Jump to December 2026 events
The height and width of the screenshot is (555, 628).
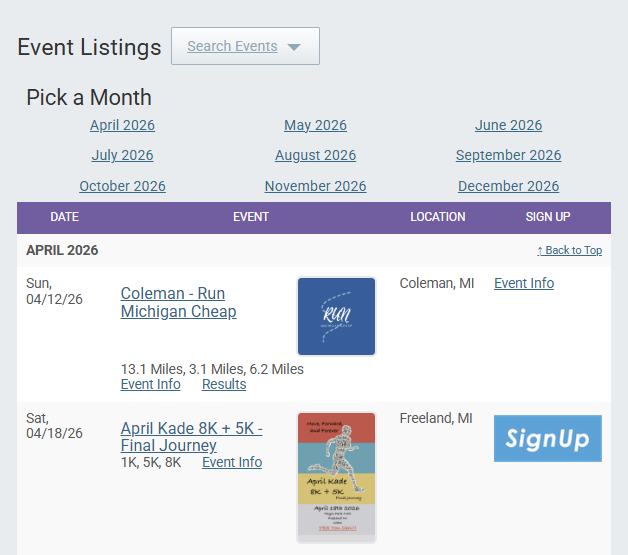pyautogui.click(x=508, y=186)
